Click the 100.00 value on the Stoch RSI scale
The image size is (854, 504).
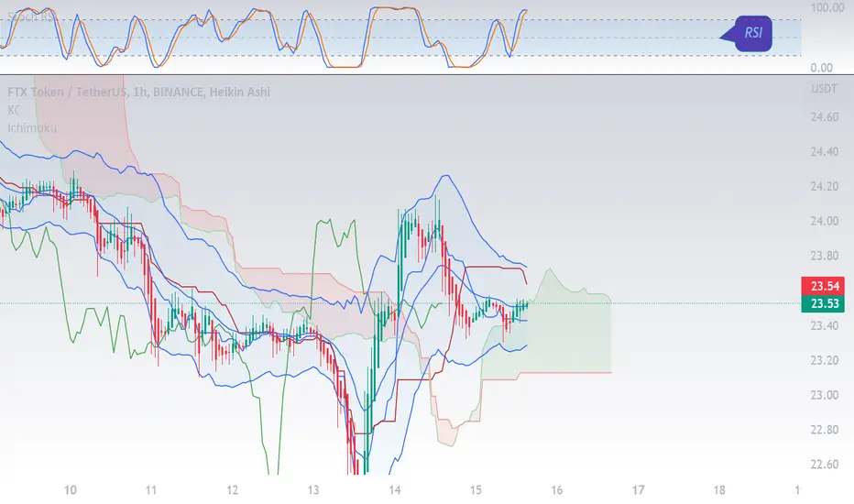827,7
